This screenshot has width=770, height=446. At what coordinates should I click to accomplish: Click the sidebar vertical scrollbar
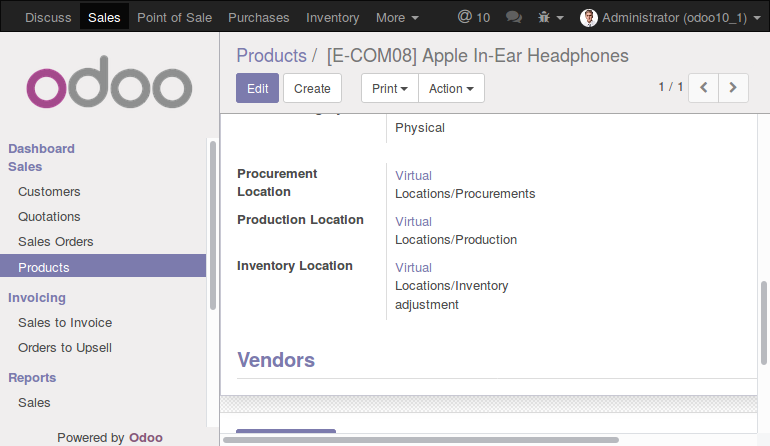213,225
